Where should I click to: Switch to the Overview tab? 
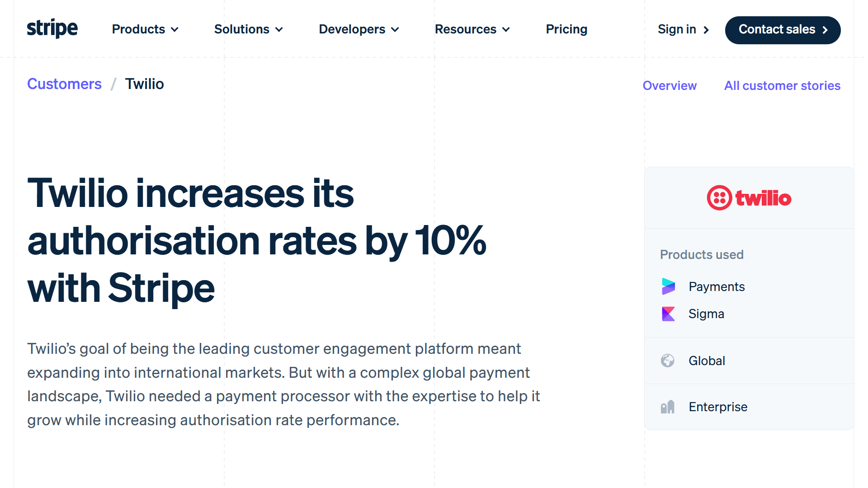(670, 85)
